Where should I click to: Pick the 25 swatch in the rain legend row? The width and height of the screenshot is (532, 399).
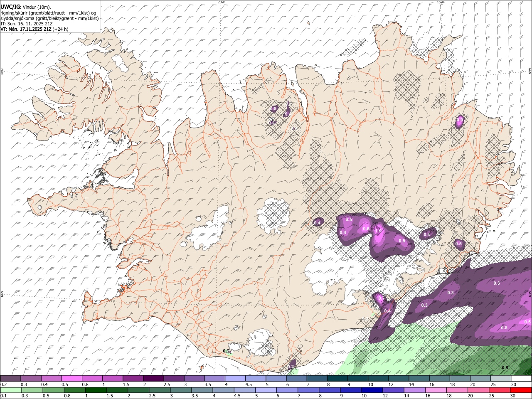pos(500,390)
